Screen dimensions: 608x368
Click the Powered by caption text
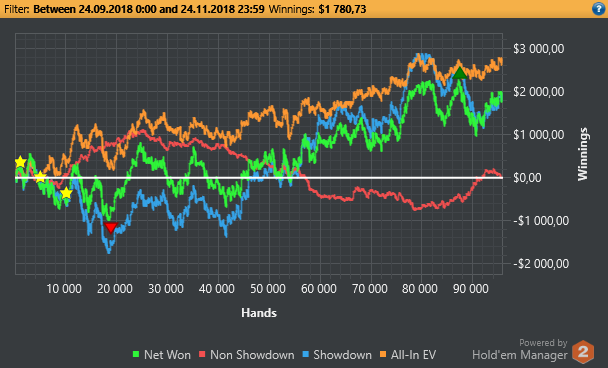pos(543,343)
